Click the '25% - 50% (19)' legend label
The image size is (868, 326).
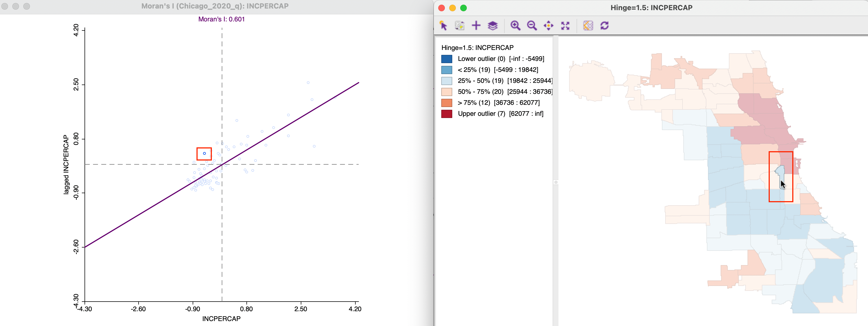click(x=481, y=81)
